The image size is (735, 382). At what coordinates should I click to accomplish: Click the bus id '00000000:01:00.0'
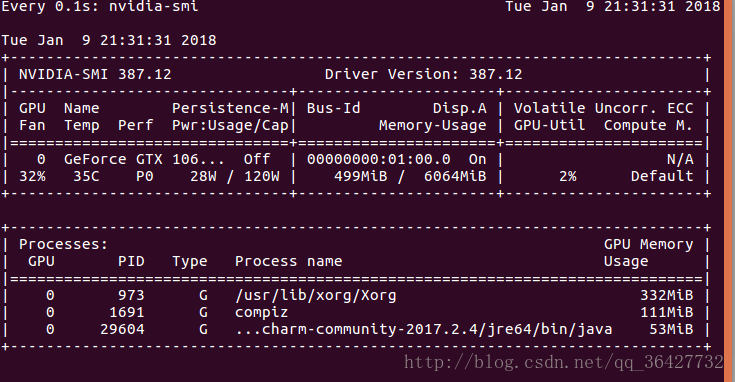379,159
